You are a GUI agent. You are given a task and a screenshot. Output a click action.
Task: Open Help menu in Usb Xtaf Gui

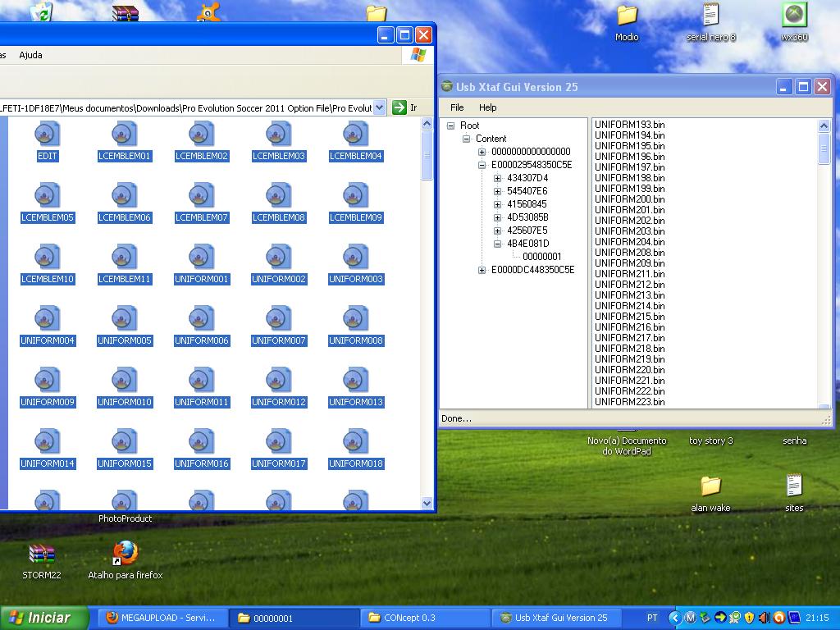pos(487,107)
